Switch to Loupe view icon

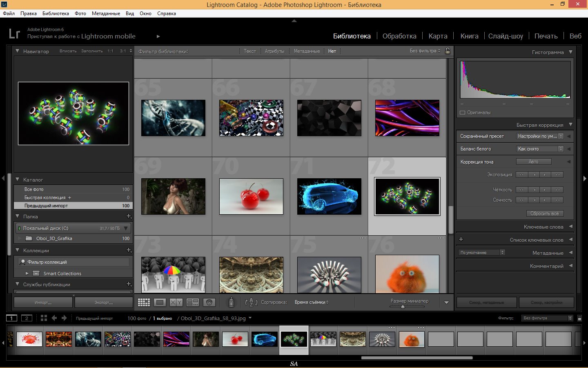click(160, 303)
